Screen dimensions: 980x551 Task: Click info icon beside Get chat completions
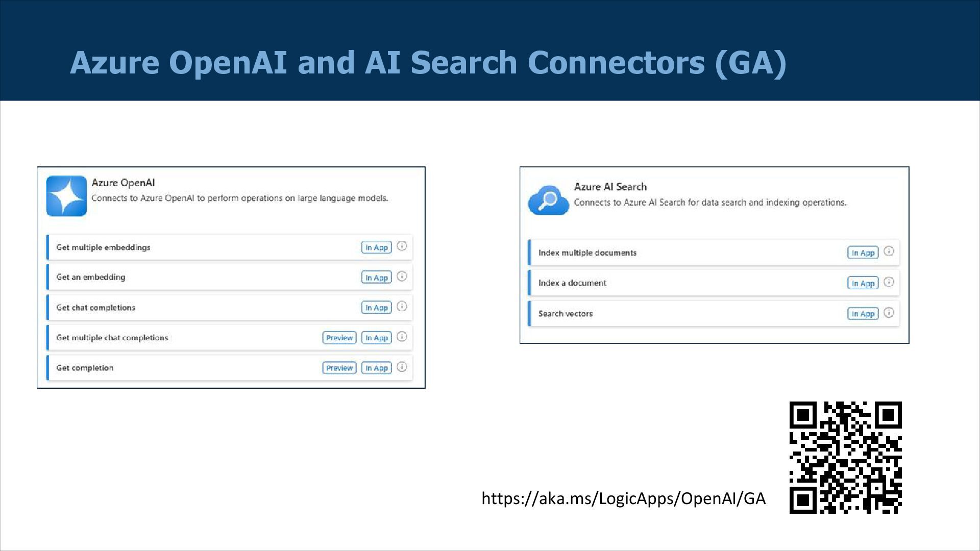[402, 307]
